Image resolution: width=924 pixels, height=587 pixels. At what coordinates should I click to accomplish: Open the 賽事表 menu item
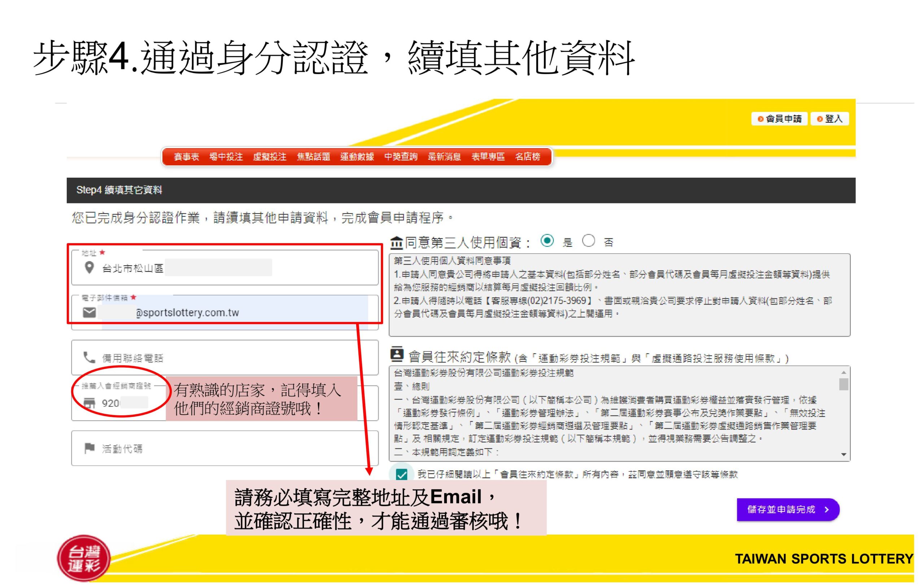point(186,157)
